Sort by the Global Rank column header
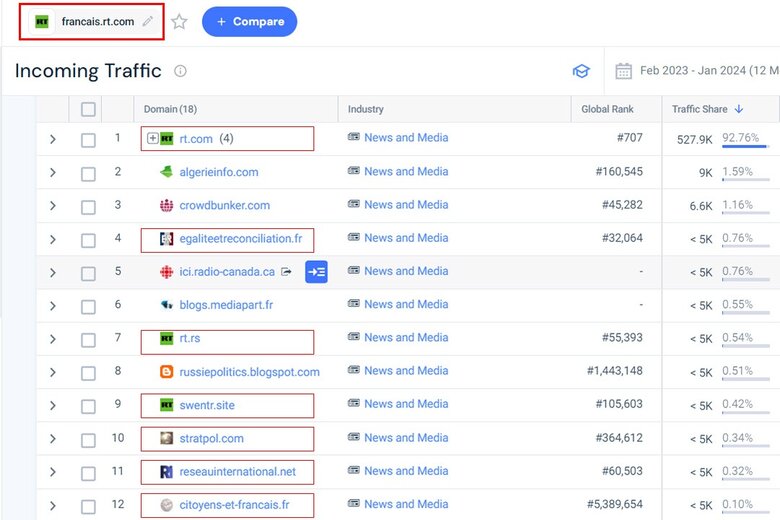This screenshot has height=520, width=780. tap(607, 109)
